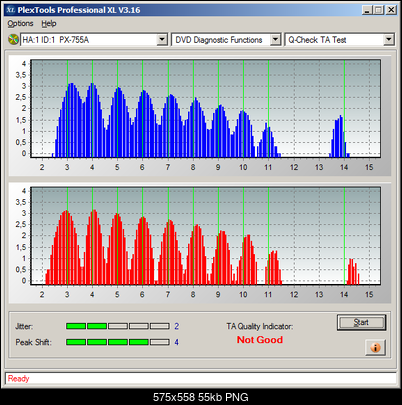The image size is (402, 405).
Task: Open the drive selection dropdown arrow
Action: [162, 40]
